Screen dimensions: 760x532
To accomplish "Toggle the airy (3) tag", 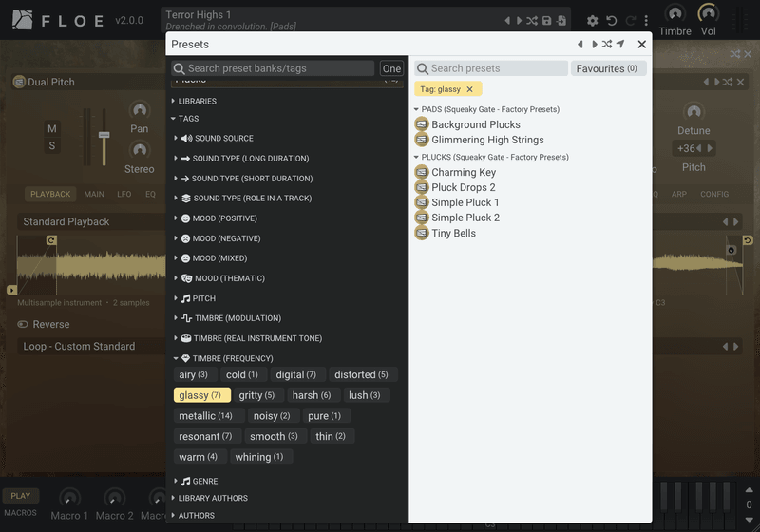I will [x=194, y=374].
